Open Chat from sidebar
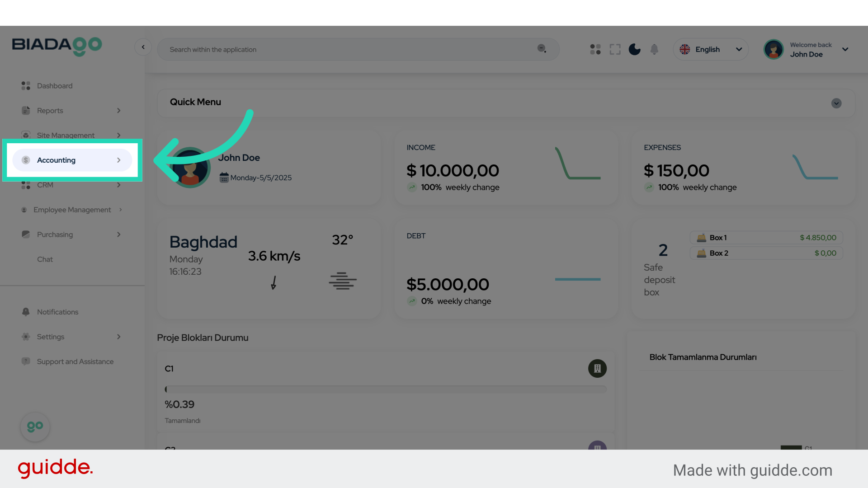The height and width of the screenshot is (488, 868). point(45,259)
